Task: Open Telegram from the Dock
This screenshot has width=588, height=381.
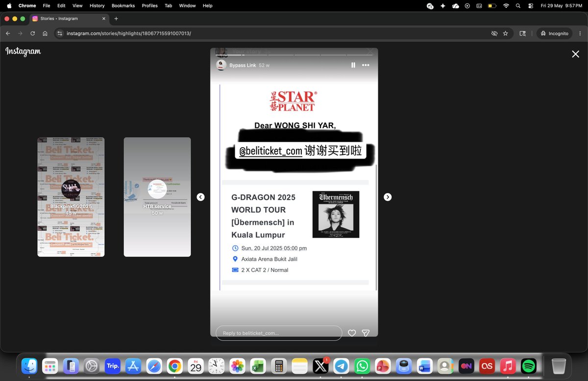Action: tap(342, 366)
